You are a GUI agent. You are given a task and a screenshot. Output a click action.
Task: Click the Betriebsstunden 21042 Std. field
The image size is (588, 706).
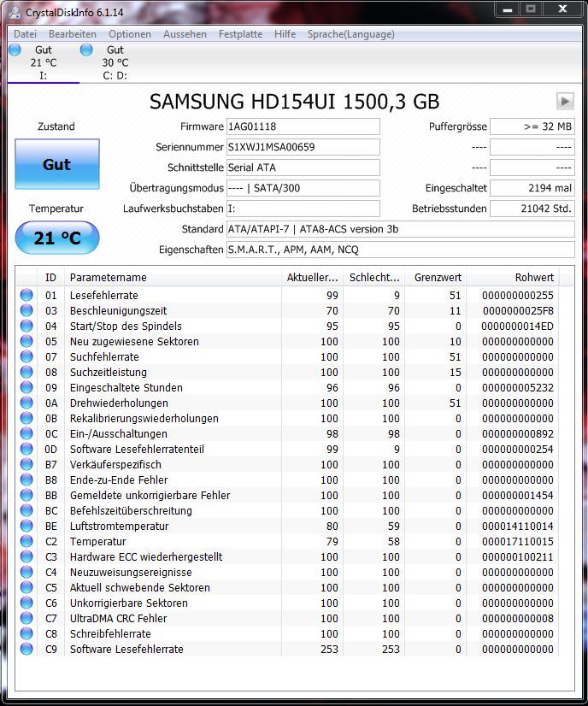click(532, 209)
